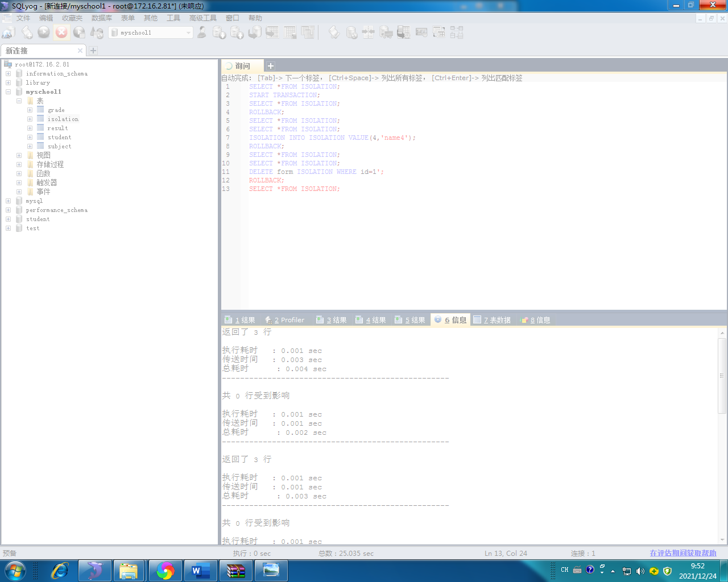Add a new connection tab with plus button
The height and width of the screenshot is (582, 728).
click(93, 51)
